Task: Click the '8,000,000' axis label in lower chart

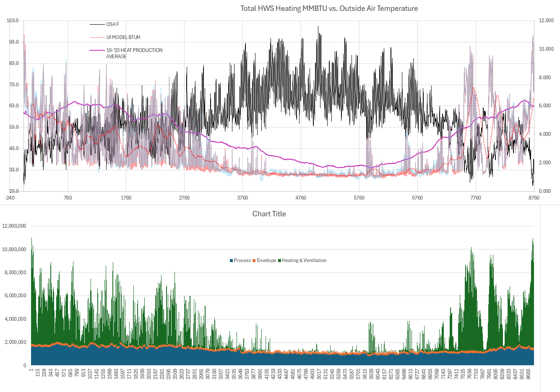Action: [x=16, y=273]
